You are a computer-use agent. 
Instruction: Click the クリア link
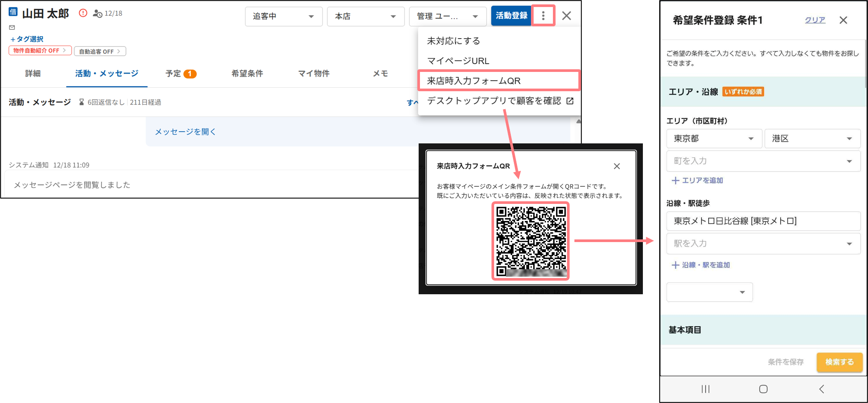coord(815,20)
